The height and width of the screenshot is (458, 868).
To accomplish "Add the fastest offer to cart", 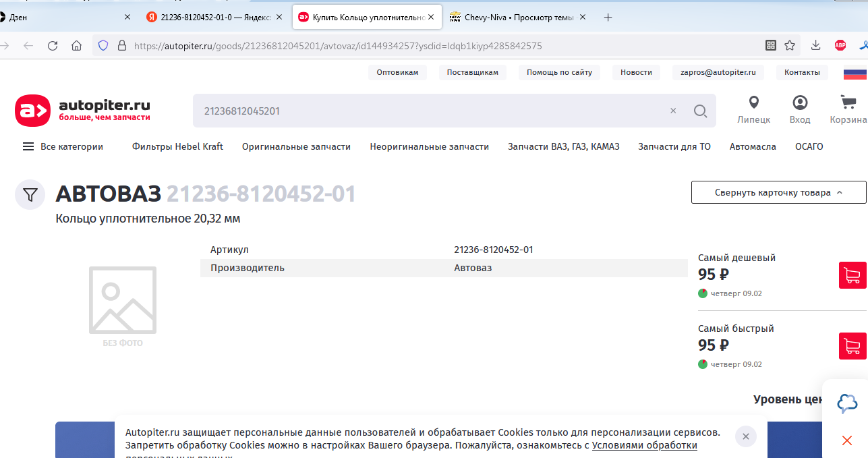I will click(x=852, y=346).
